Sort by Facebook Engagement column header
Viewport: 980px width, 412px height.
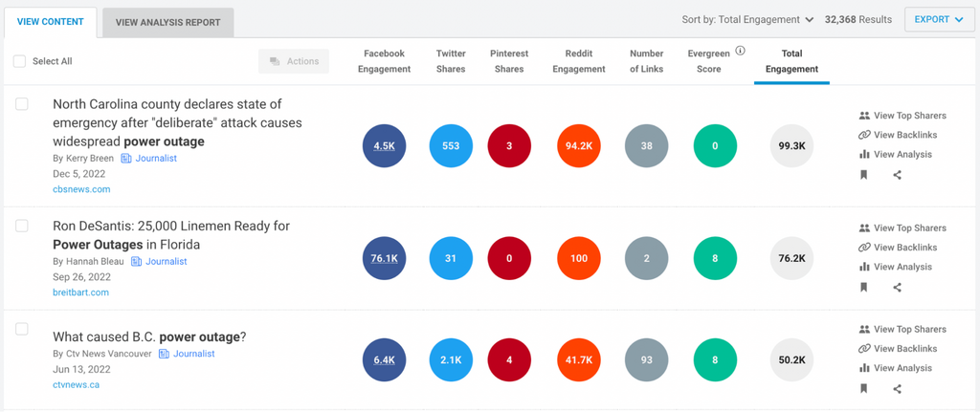pos(384,61)
